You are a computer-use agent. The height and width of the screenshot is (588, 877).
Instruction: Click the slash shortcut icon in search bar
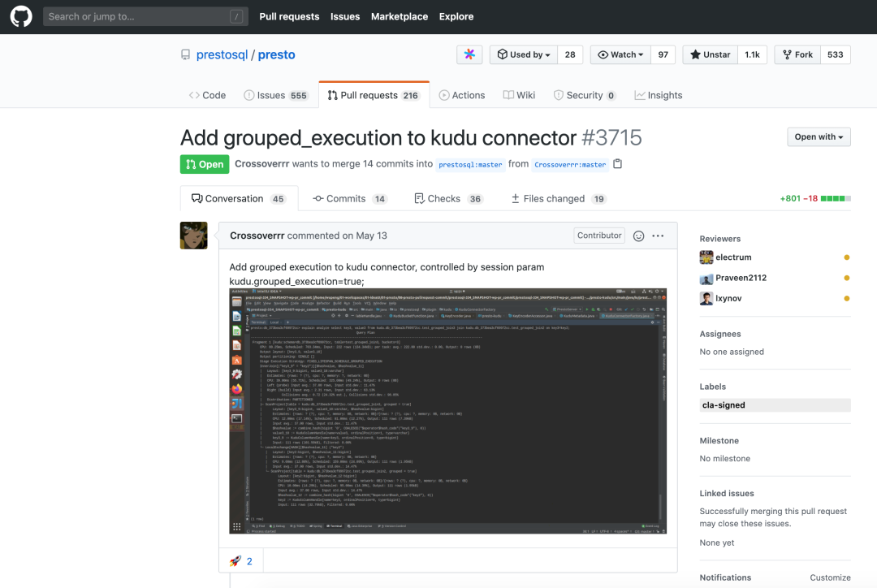point(236,17)
